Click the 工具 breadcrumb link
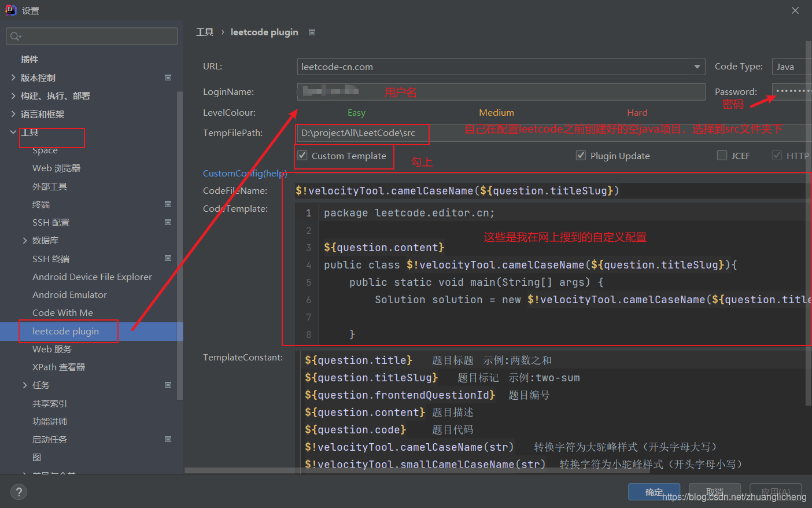812x508 pixels. coord(205,32)
